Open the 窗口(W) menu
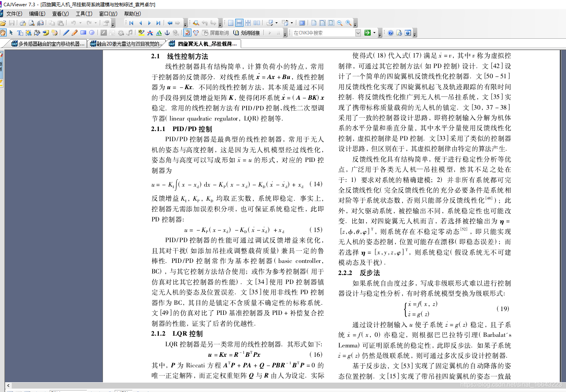The width and height of the screenshot is (566, 392). pyautogui.click(x=108, y=14)
